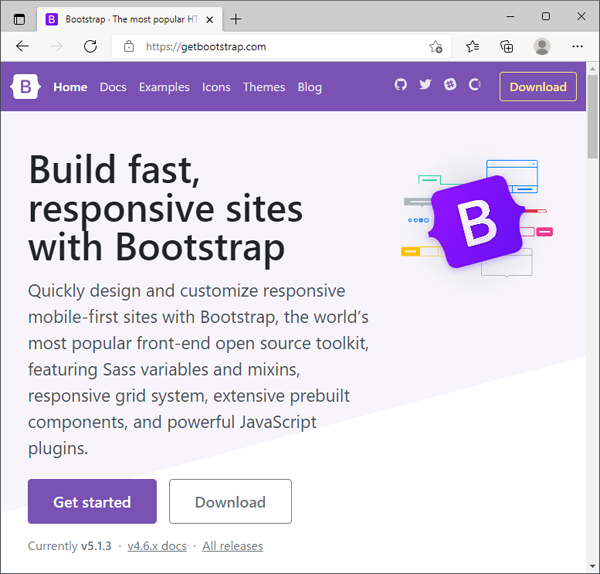Add this page to favorites star icon
The width and height of the screenshot is (600, 574).
pos(436,47)
